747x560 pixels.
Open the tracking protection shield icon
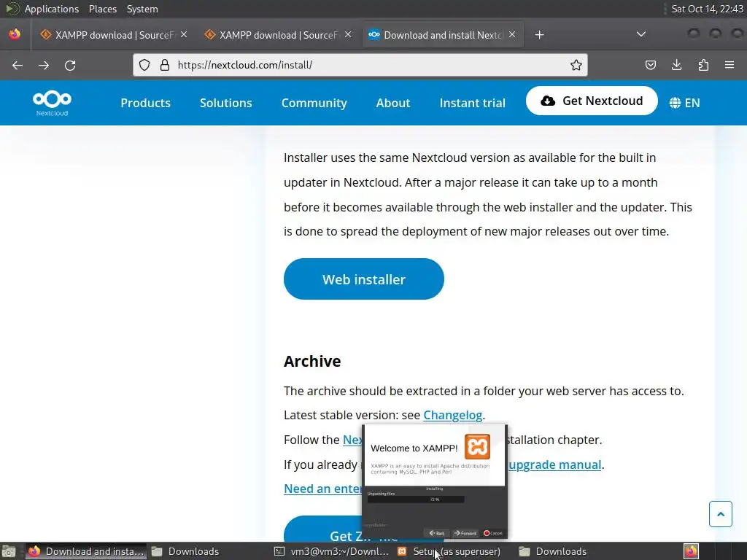[x=144, y=65]
